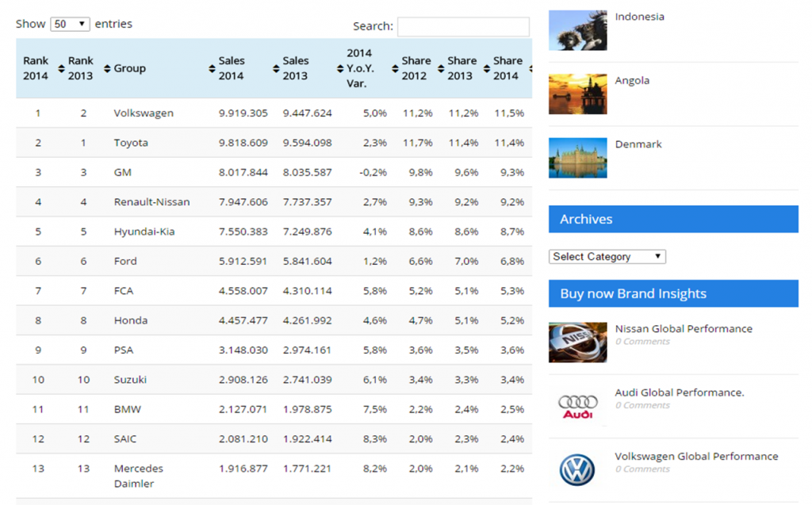Follow the Denmark country link
The height and width of the screenshot is (505, 812).
(638, 144)
